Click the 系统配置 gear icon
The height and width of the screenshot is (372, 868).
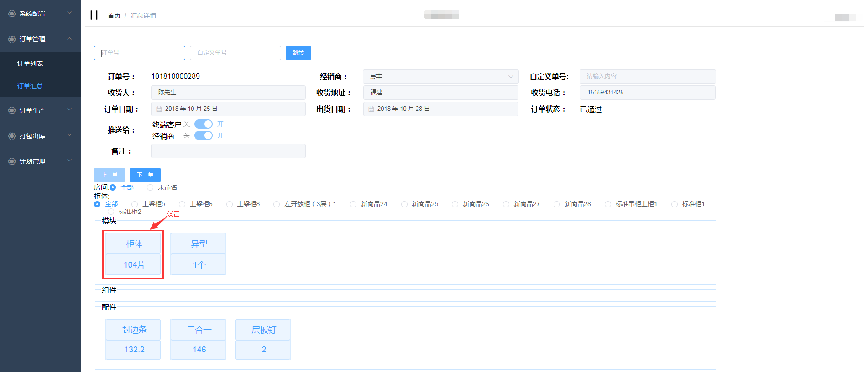pos(12,14)
